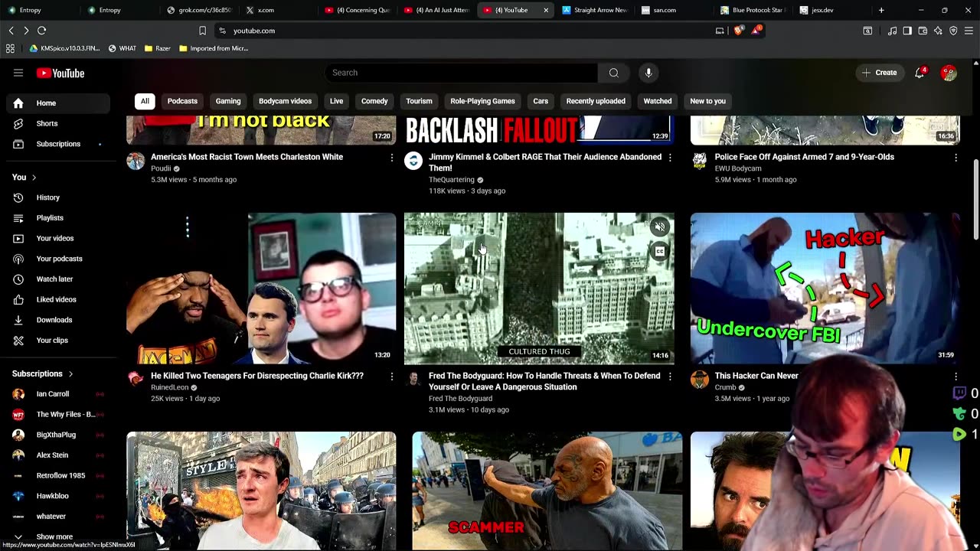980x551 pixels.
Task: Toggle the Brave sidebar panel icon
Action: tap(907, 31)
